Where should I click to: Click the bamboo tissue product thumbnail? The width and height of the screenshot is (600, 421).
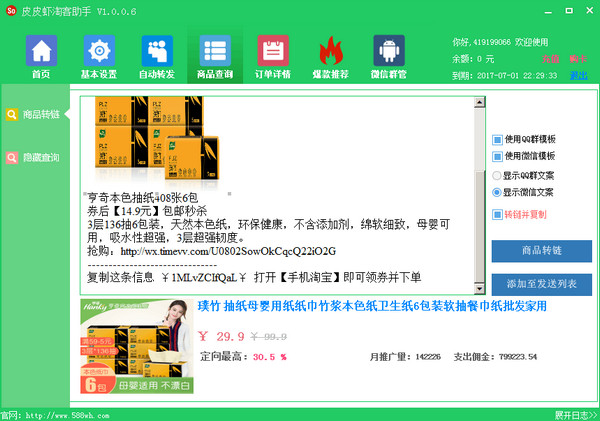coord(135,346)
